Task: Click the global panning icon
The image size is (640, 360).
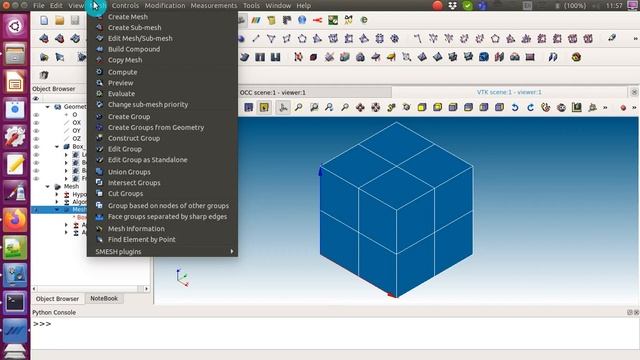Action: (376, 107)
